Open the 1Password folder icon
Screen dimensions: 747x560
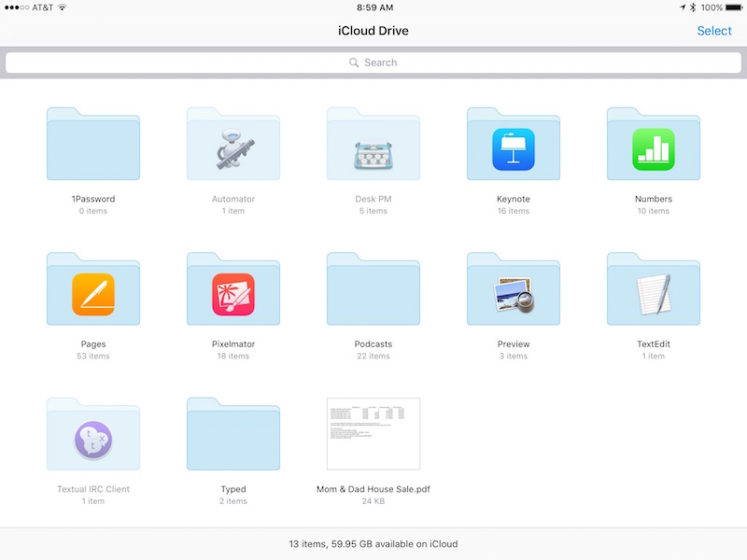93,144
